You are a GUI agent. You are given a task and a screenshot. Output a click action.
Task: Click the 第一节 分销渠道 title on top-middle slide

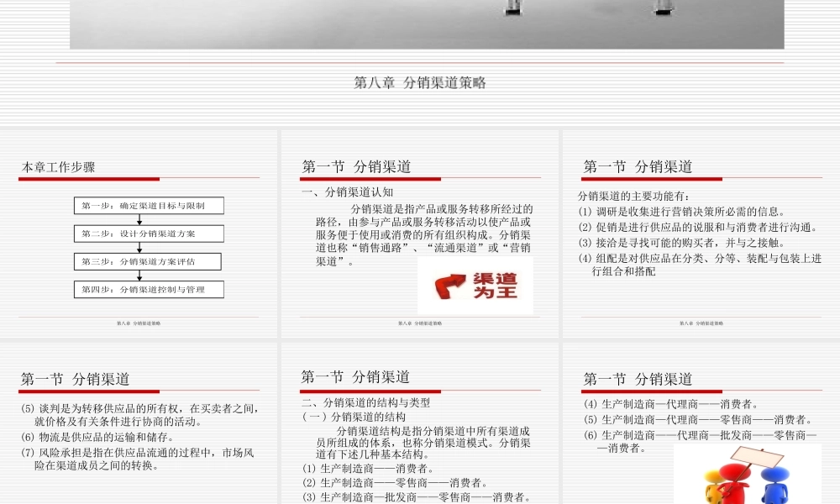pos(356,165)
